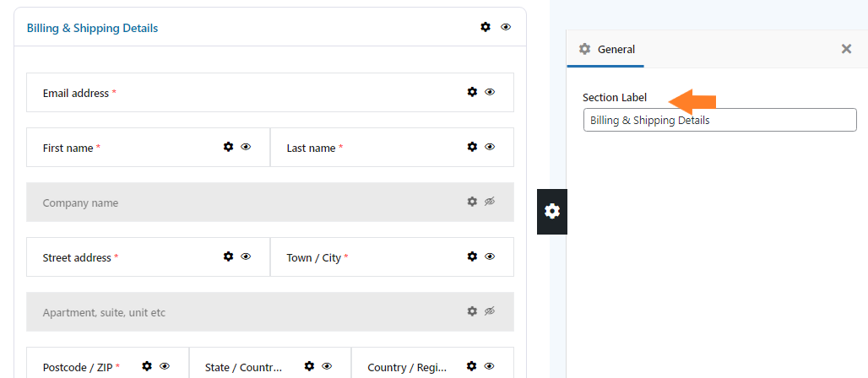Open Last name field settings gear
The width and height of the screenshot is (868, 378).
click(x=472, y=147)
